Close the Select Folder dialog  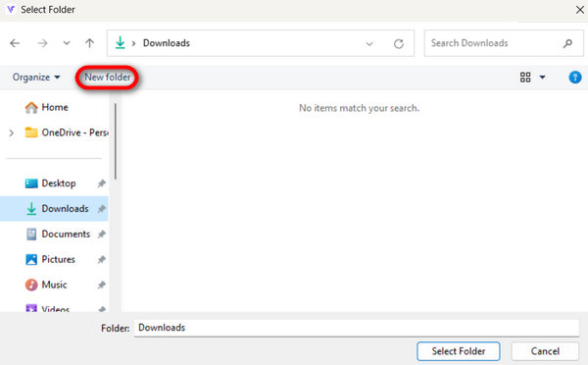pyautogui.click(x=579, y=10)
